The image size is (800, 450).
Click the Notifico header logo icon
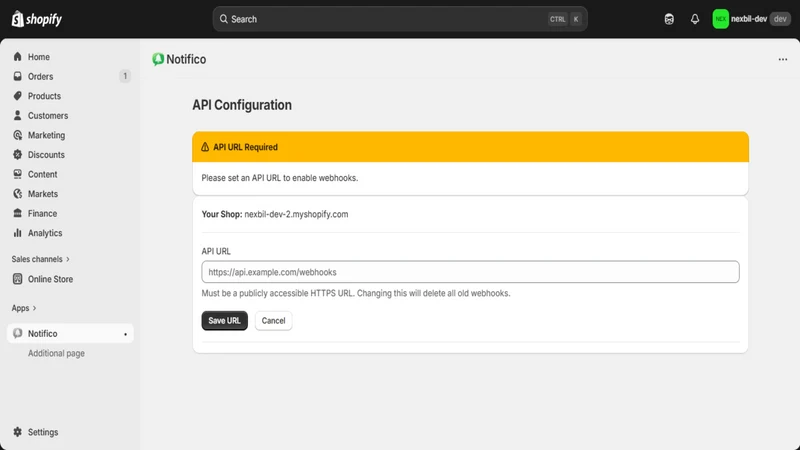click(x=158, y=59)
